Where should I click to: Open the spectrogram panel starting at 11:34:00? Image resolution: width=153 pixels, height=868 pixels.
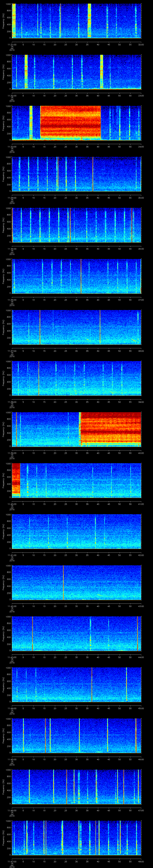[77, 174]
